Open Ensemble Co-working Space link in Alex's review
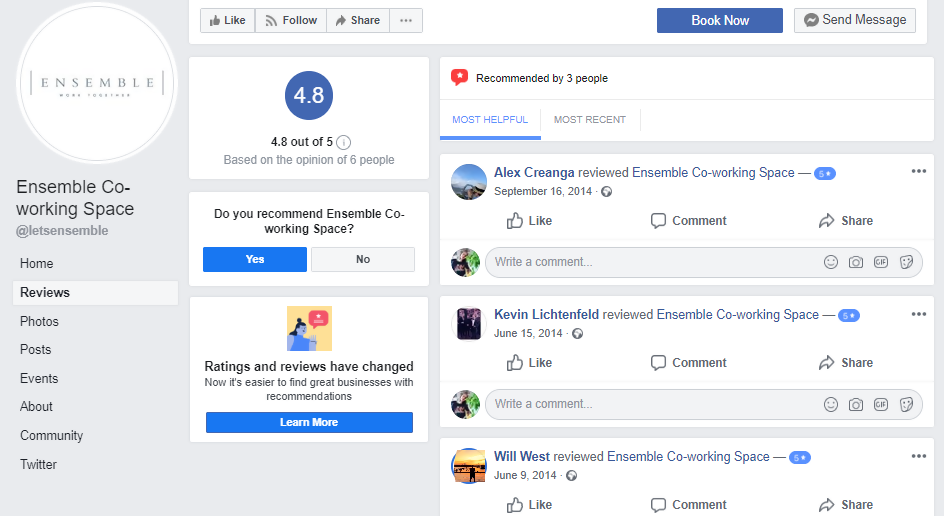This screenshot has width=944, height=516. coord(713,173)
